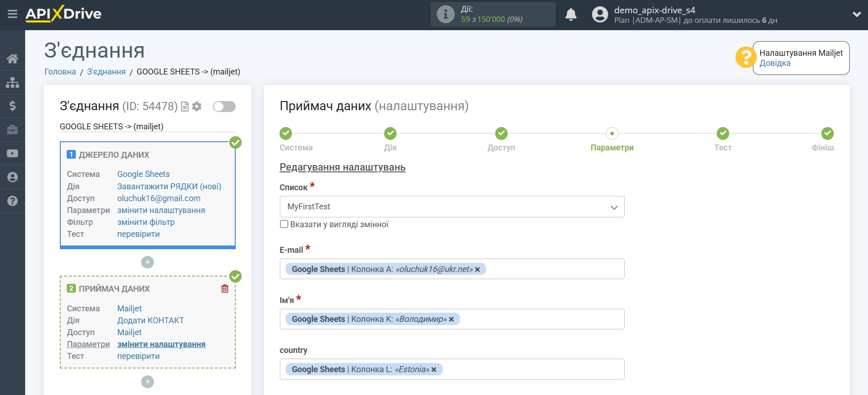Go to Система step
This screenshot has width=868, height=395.
click(x=286, y=133)
